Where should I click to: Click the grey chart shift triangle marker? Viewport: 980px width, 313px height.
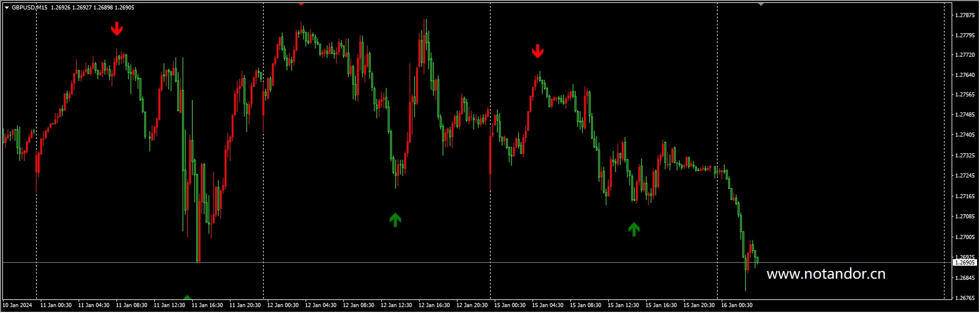[x=761, y=4]
